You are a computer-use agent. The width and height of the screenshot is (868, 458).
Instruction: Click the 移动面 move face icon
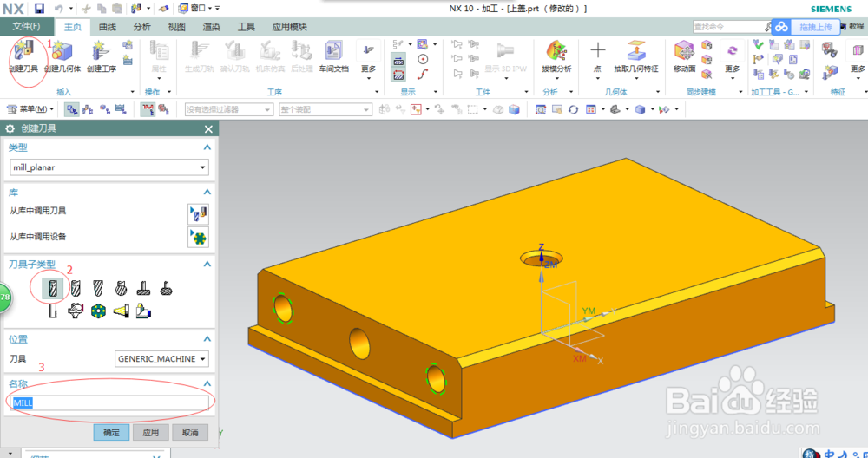point(684,57)
